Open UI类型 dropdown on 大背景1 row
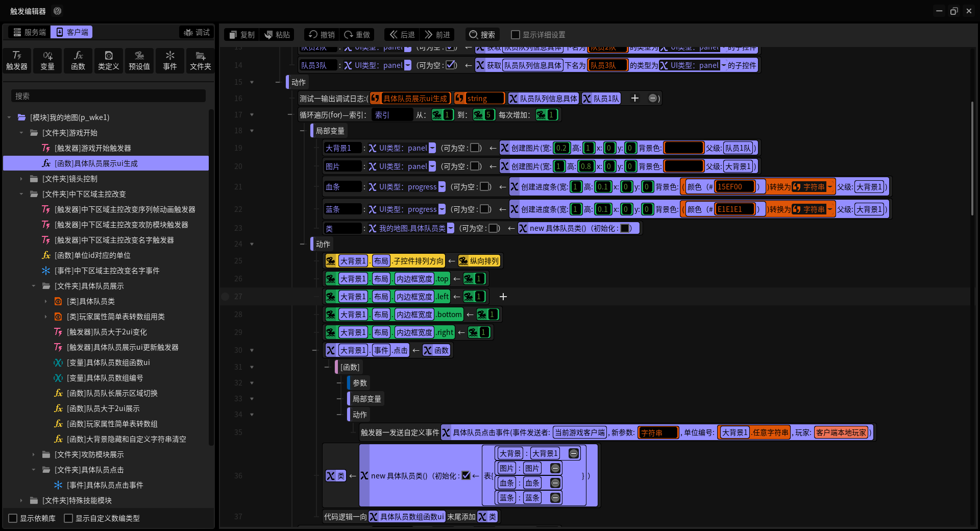Image resolution: width=980 pixels, height=531 pixels. (432, 148)
